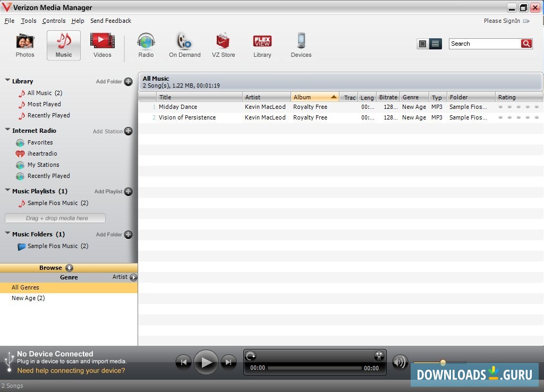Collapse the Music Folders section
This screenshot has height=392, width=544.
(x=7, y=233)
